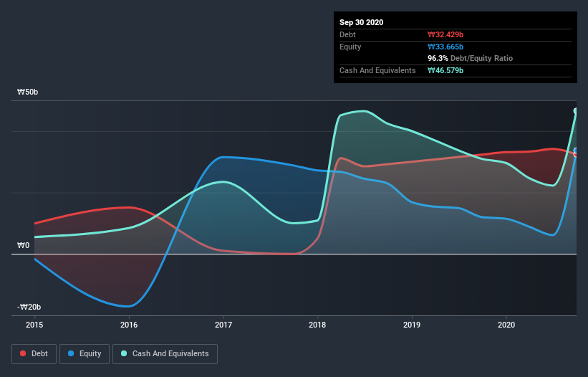
Task: Select the 2016 x-axis label
Action: [x=129, y=325]
